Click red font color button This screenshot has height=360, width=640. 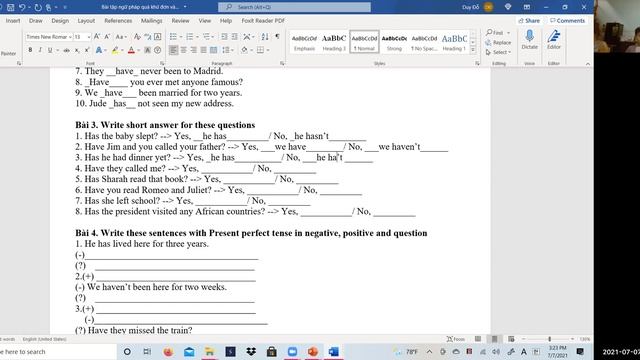[x=131, y=50]
